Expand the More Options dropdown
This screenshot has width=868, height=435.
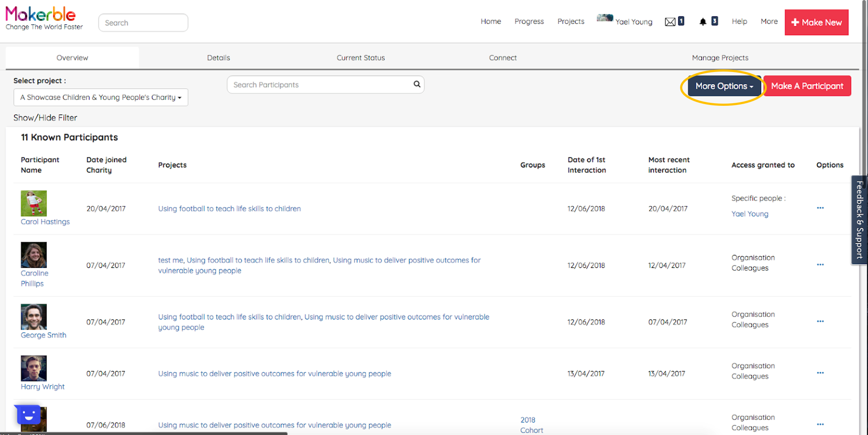[724, 86]
